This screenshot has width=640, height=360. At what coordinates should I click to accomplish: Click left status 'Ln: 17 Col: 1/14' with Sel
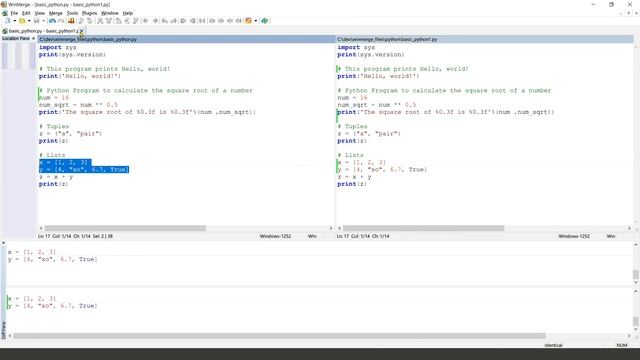(x=75, y=236)
